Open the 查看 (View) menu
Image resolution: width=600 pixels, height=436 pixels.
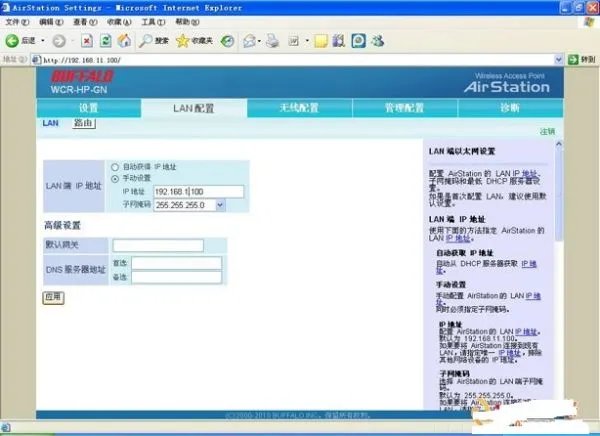[x=85, y=22]
